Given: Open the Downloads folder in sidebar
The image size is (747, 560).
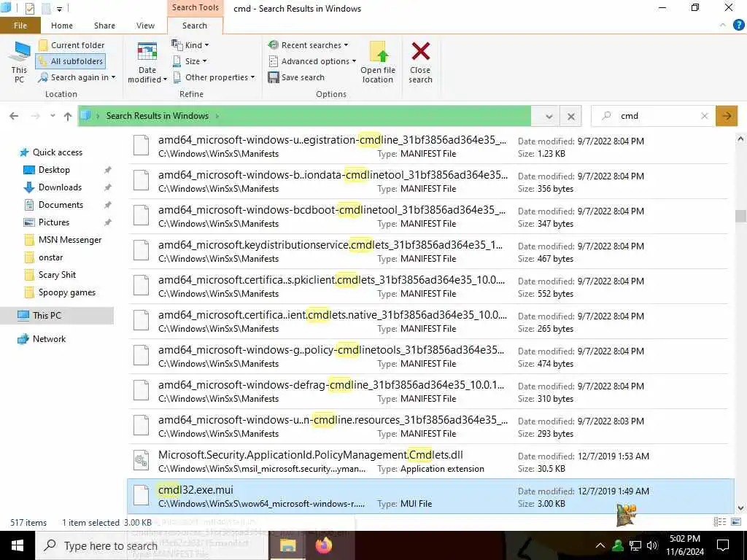Looking at the screenshot, I should tap(60, 187).
